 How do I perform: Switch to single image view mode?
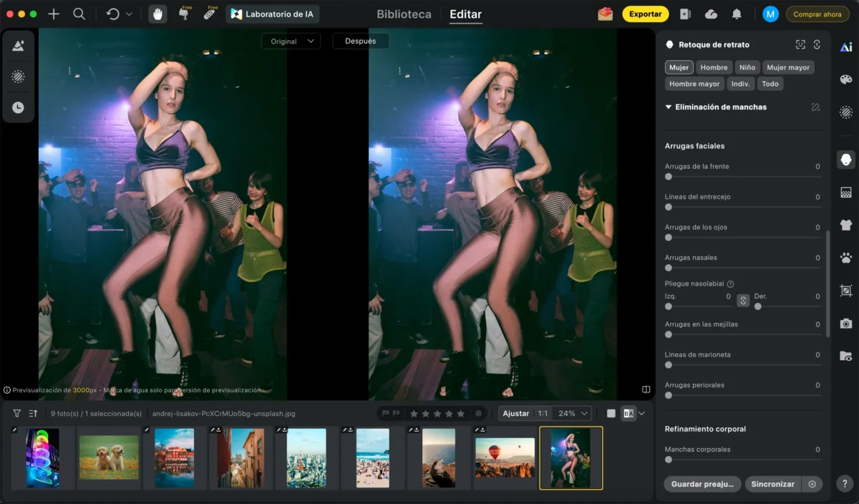(611, 414)
